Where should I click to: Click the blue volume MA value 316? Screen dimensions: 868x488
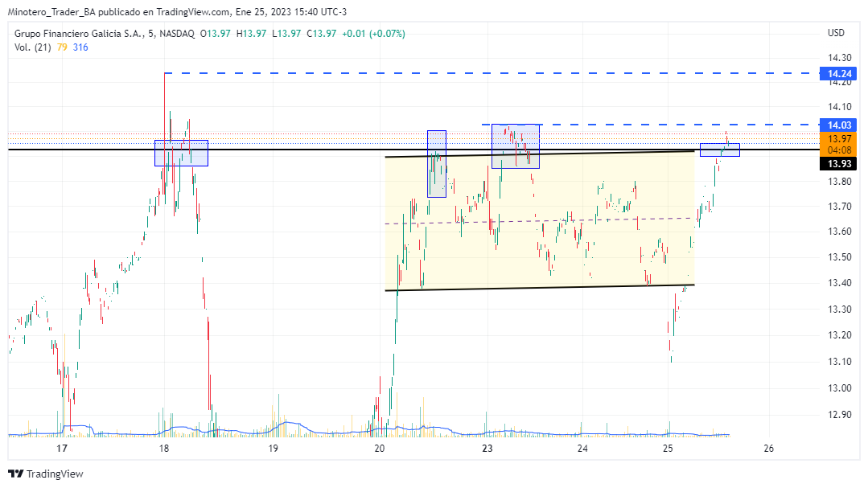pyautogui.click(x=80, y=47)
